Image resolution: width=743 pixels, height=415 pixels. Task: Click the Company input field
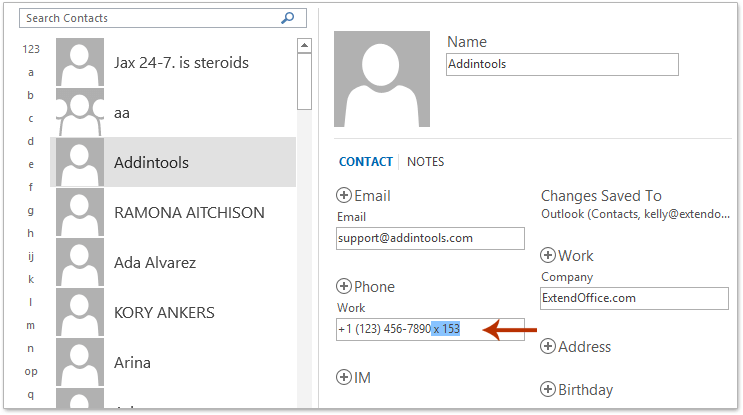click(x=634, y=298)
